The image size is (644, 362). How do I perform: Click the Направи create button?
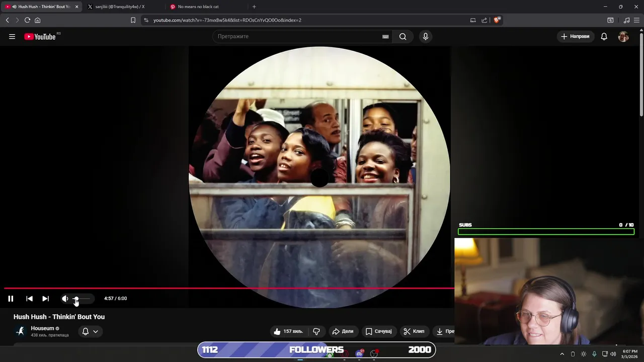576,37
